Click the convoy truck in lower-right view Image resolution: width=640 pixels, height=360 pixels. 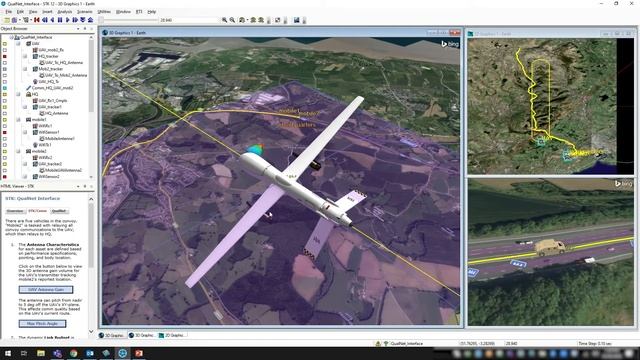pyautogui.click(x=550, y=247)
